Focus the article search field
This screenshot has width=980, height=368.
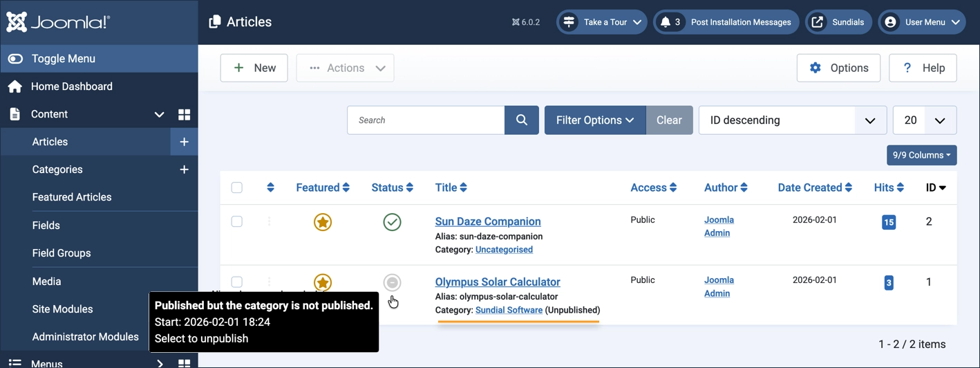426,120
